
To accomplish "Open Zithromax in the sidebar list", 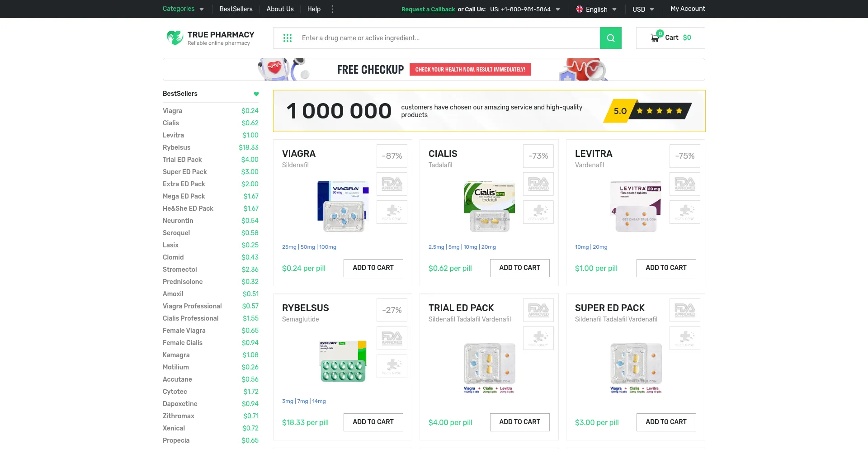I will (179, 416).
